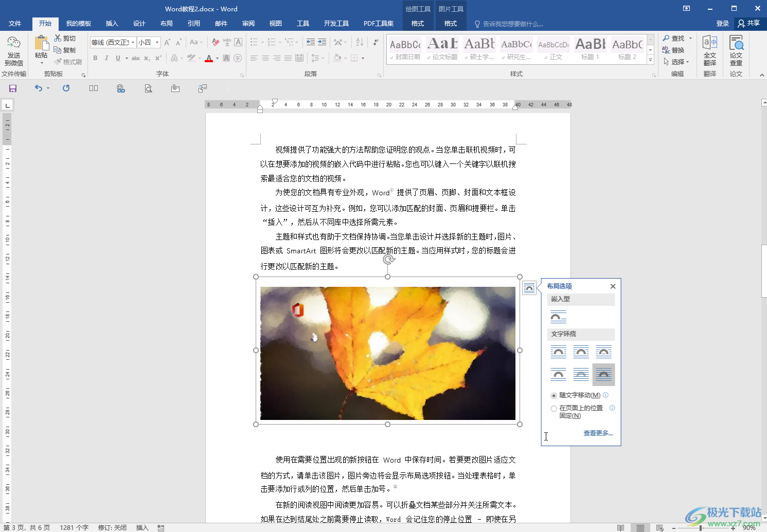Show or hide paragraph marks
Image resolution: width=767 pixels, height=532 pixels.
(x=376, y=42)
